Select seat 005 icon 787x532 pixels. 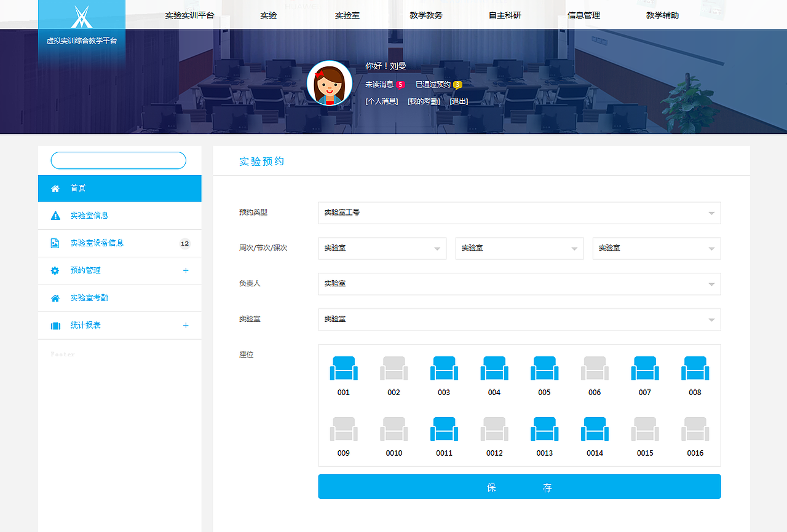(x=545, y=369)
